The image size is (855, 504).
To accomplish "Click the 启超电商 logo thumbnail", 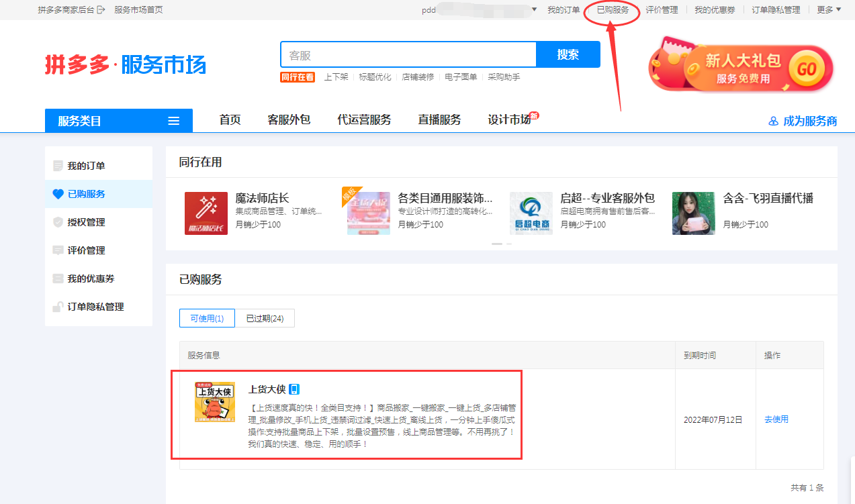I will pyautogui.click(x=531, y=213).
